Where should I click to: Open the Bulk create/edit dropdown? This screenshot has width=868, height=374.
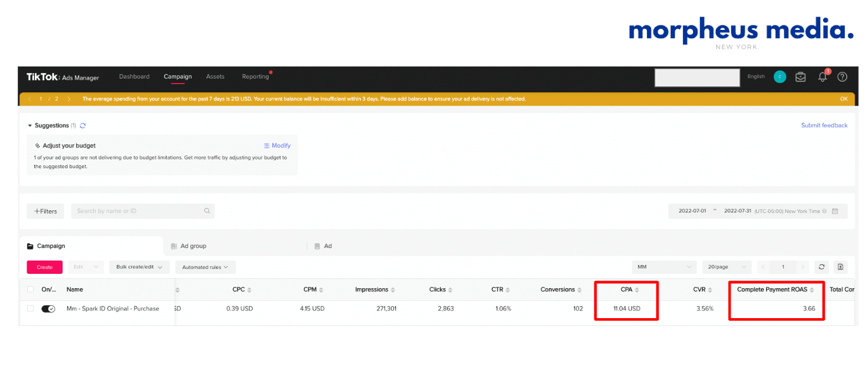139,267
